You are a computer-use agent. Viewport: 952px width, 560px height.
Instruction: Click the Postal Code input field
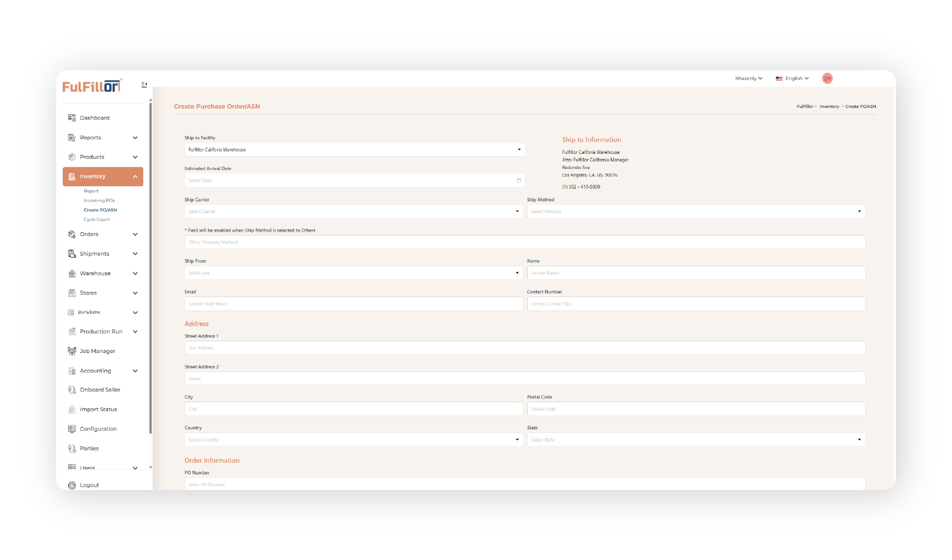696,409
